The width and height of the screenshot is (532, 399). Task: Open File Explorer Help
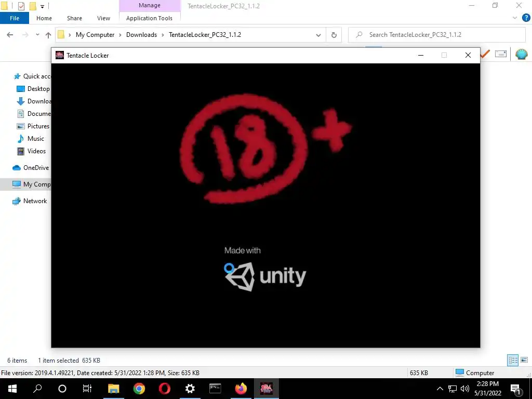526,18
